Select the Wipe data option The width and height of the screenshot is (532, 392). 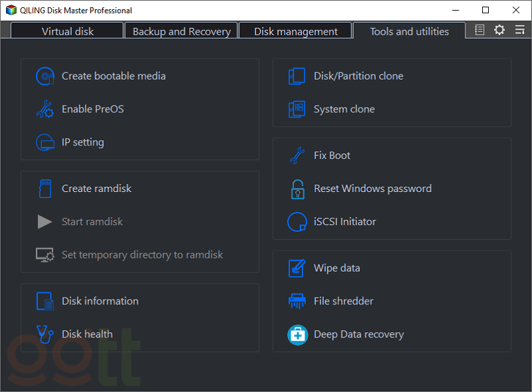(x=336, y=268)
